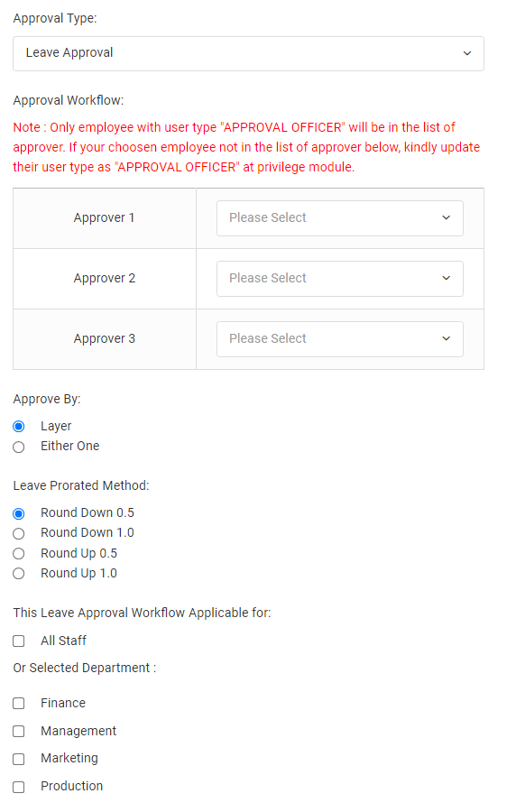This screenshot has width=516, height=812.
Task: Choose an employee for Approver 3
Action: point(339,339)
